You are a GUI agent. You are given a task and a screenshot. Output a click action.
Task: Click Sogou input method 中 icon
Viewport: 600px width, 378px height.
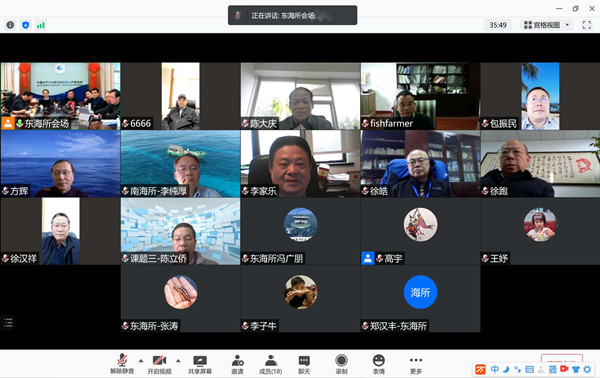[494, 369]
